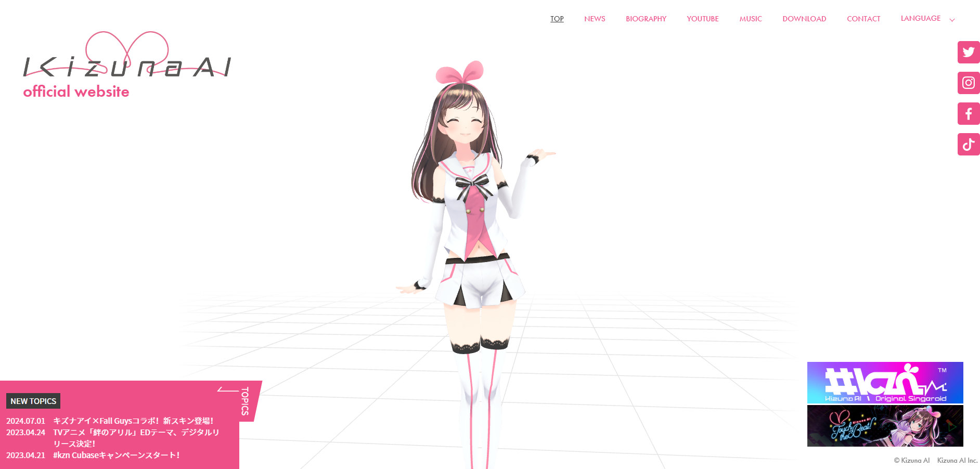This screenshot has height=469, width=980.
Task: Open the YOUTUBE menu item
Action: click(703, 19)
